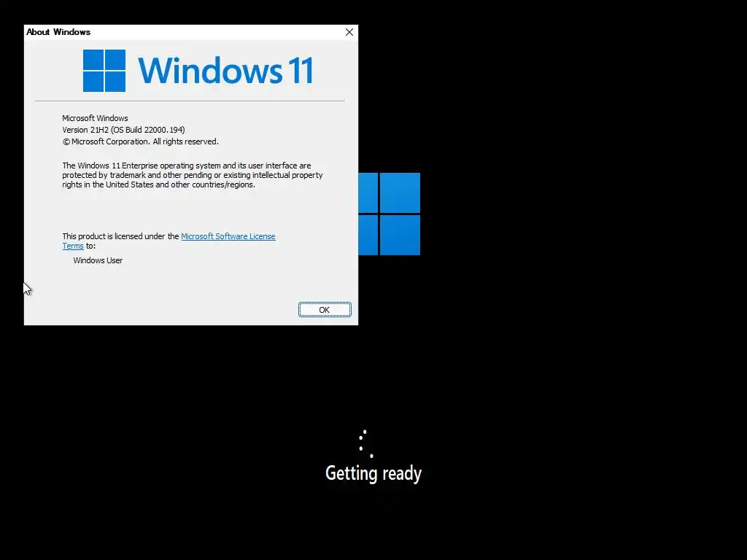Screen dimensions: 747x560
Task: Open the Microsoft Software License link
Action: pyautogui.click(x=228, y=236)
